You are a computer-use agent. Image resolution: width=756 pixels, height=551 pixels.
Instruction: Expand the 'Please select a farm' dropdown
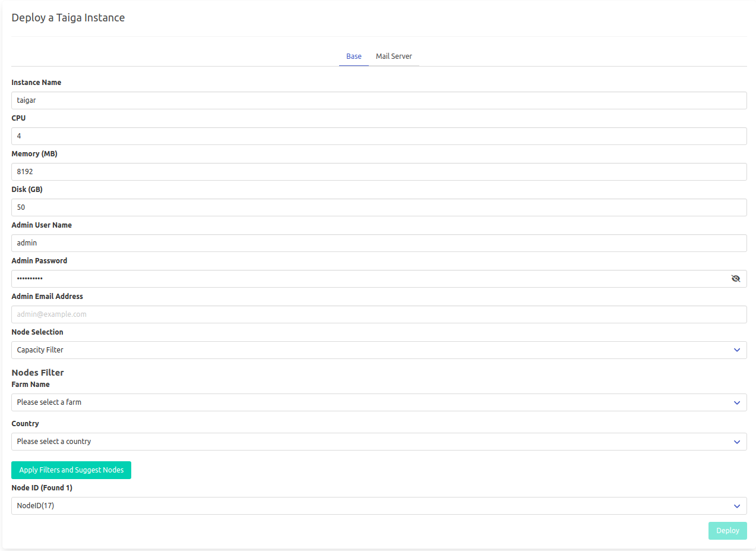pos(368,402)
